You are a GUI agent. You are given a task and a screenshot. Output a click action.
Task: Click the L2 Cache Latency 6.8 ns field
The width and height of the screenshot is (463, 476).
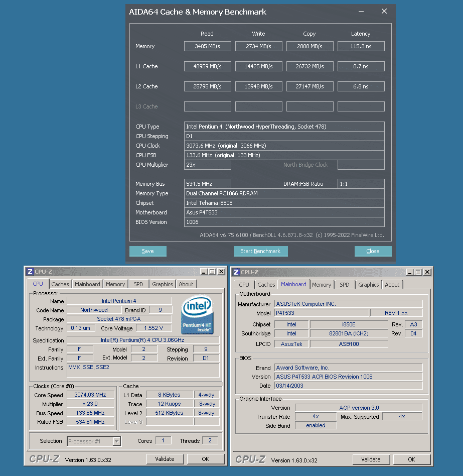[x=361, y=86]
